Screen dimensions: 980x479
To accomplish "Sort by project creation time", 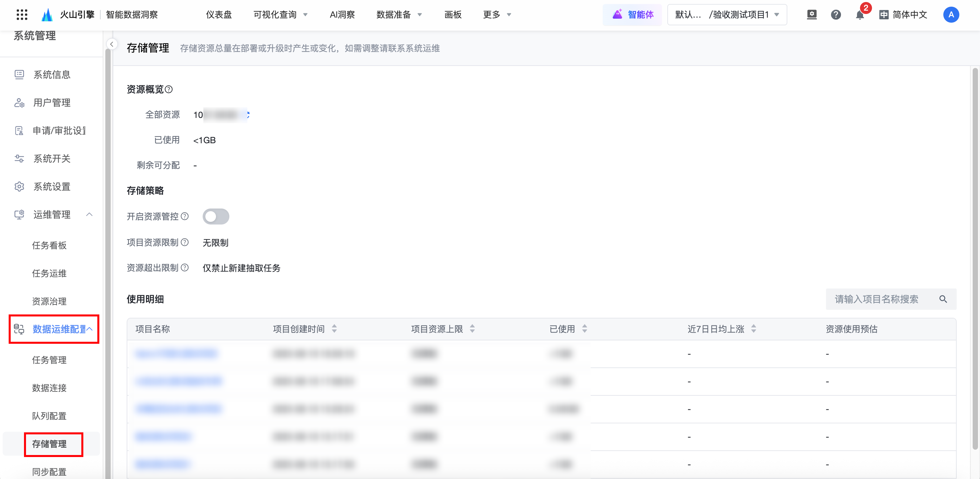I will tap(334, 329).
